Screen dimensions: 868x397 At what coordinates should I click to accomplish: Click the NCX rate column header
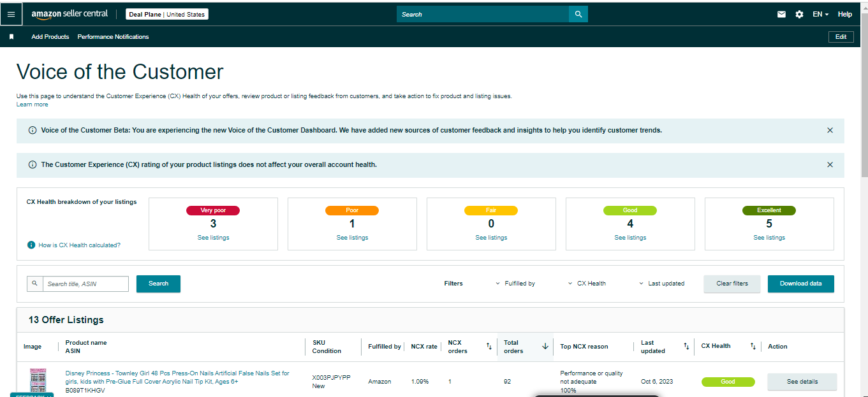pos(424,347)
